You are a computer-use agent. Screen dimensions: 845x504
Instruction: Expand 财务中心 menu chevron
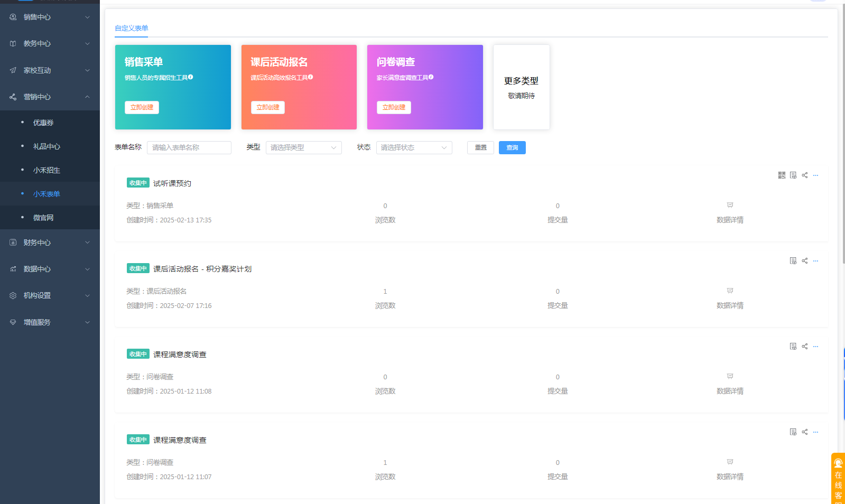point(88,242)
